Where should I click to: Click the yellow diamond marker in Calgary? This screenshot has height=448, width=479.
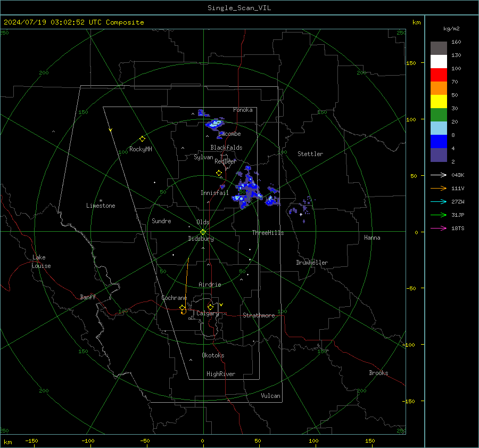[210, 307]
